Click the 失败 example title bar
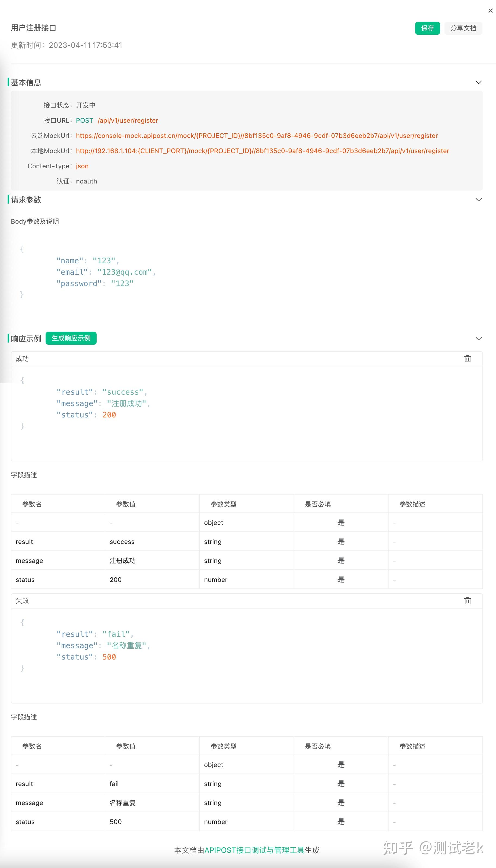The image size is (496, 868). (x=22, y=601)
